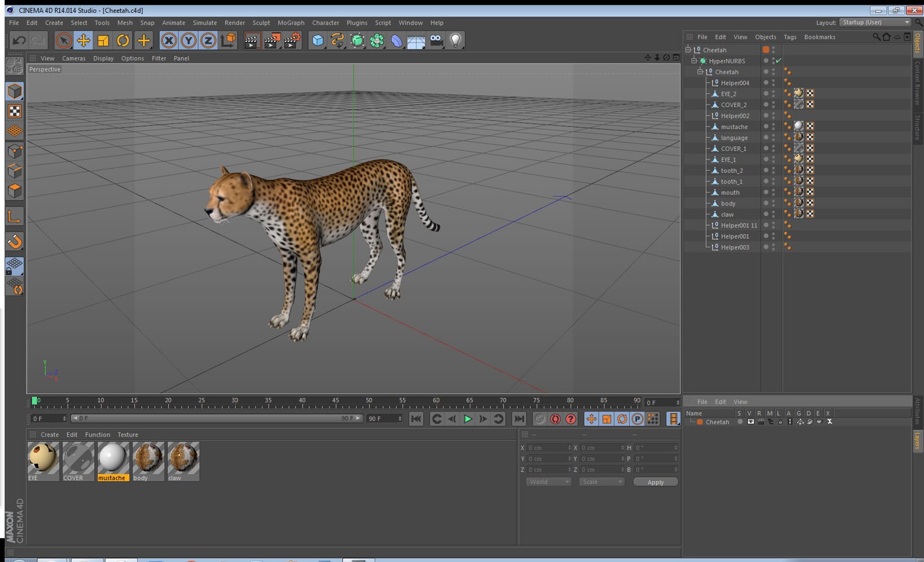Add a light object
This screenshot has height=562, width=924.
(x=456, y=40)
